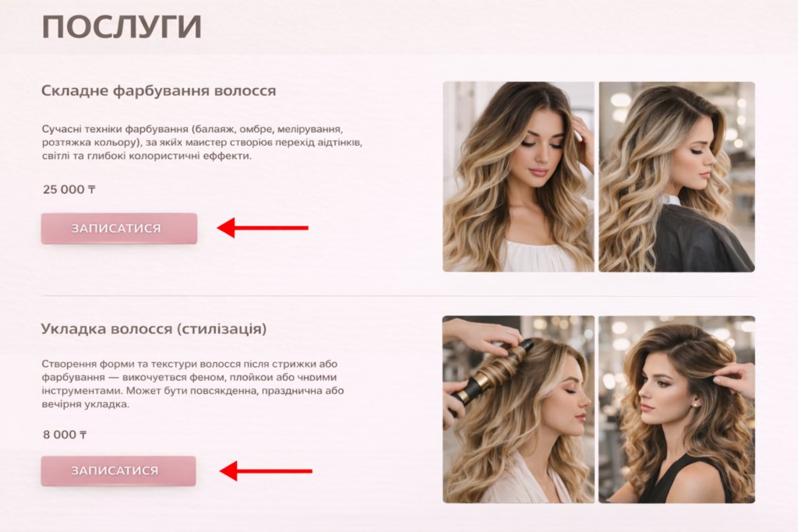The width and height of the screenshot is (798, 532).
Task: Click the hair styling description paragraph
Action: 193,384
